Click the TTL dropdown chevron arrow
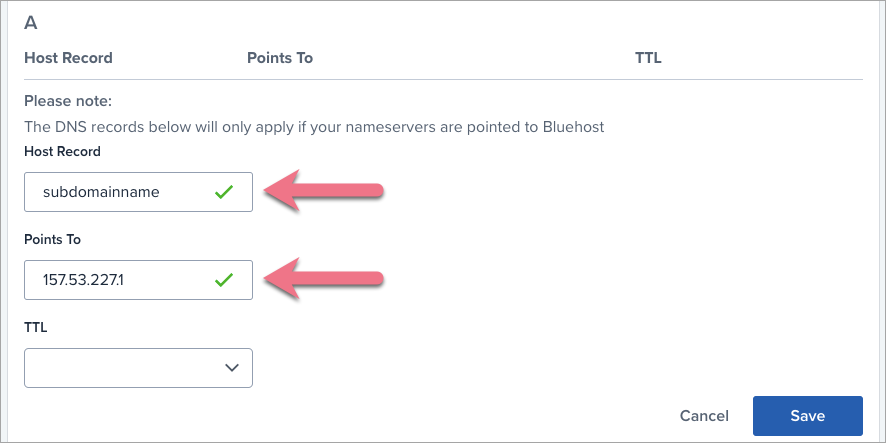Screen dimensions: 886x443 click(232, 368)
